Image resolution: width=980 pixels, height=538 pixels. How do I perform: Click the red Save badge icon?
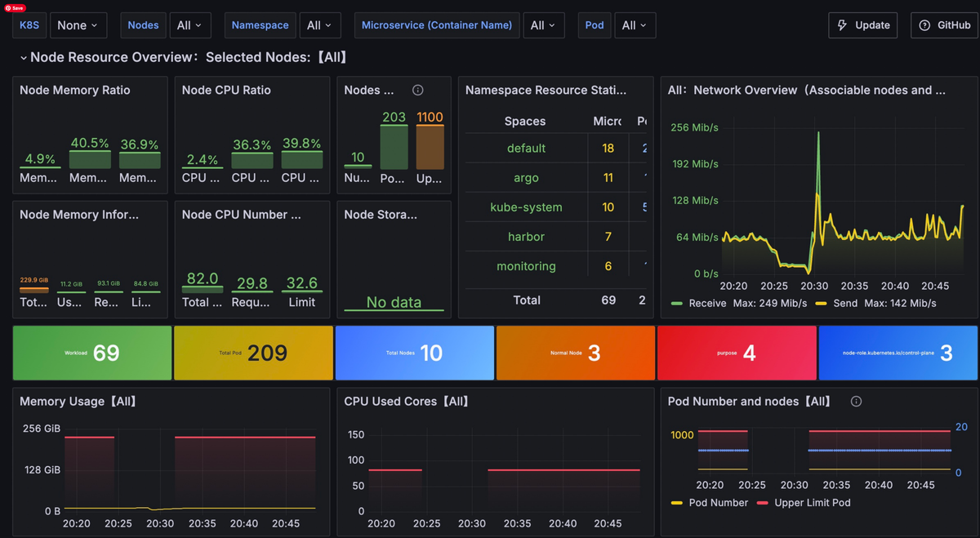pos(15,7)
